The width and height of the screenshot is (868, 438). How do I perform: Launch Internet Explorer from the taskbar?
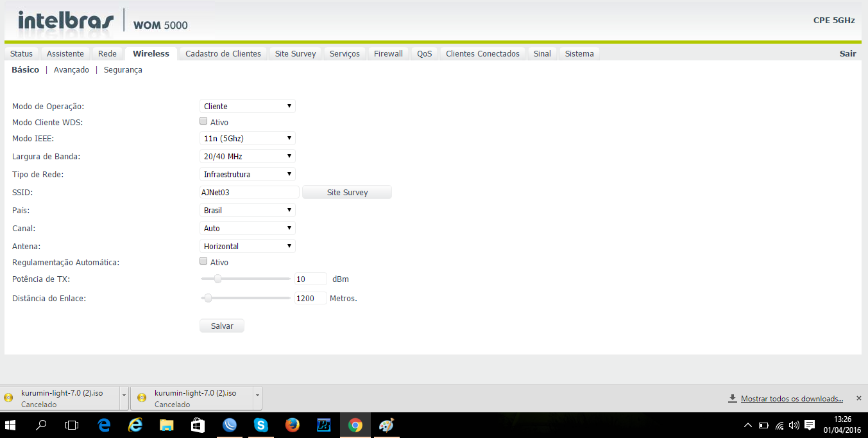(135, 425)
